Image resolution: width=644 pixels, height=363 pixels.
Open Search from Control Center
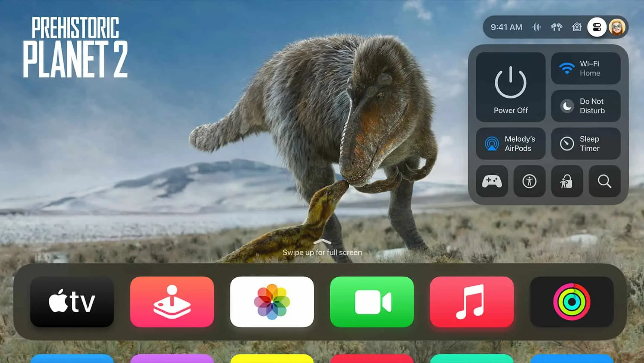[x=605, y=181]
